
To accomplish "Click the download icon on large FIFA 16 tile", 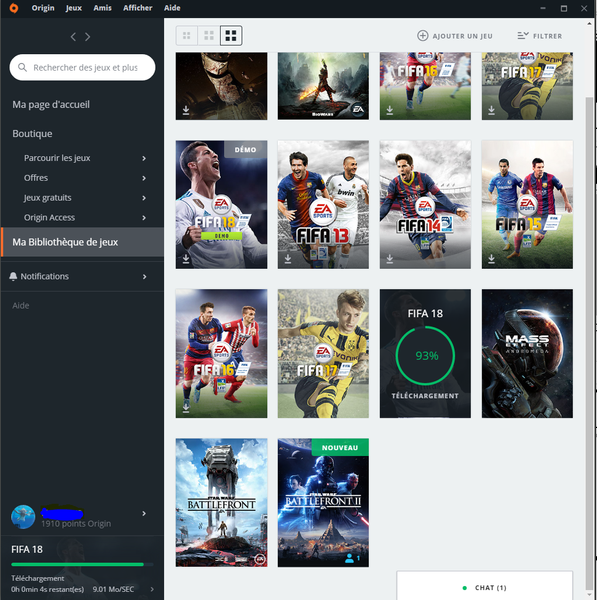I will (x=186, y=407).
